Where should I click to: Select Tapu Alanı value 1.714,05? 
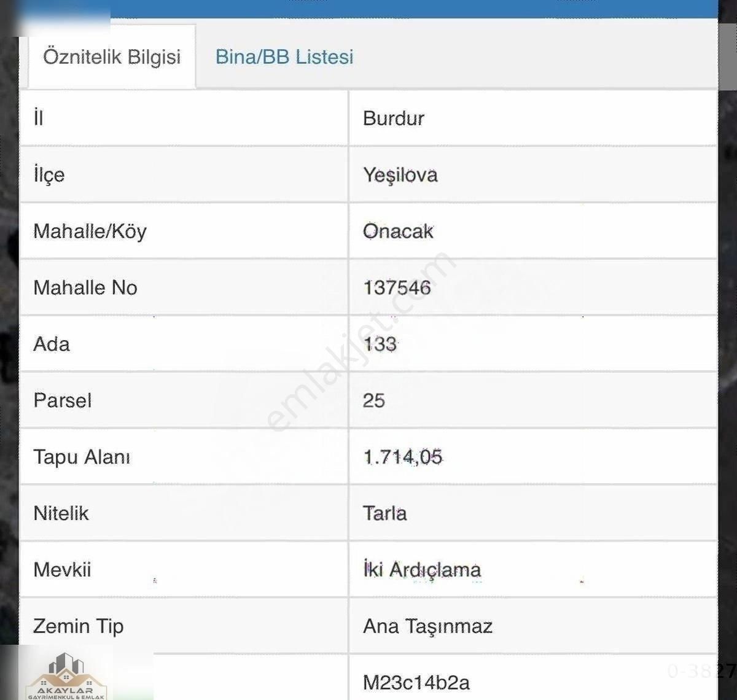[x=403, y=457]
